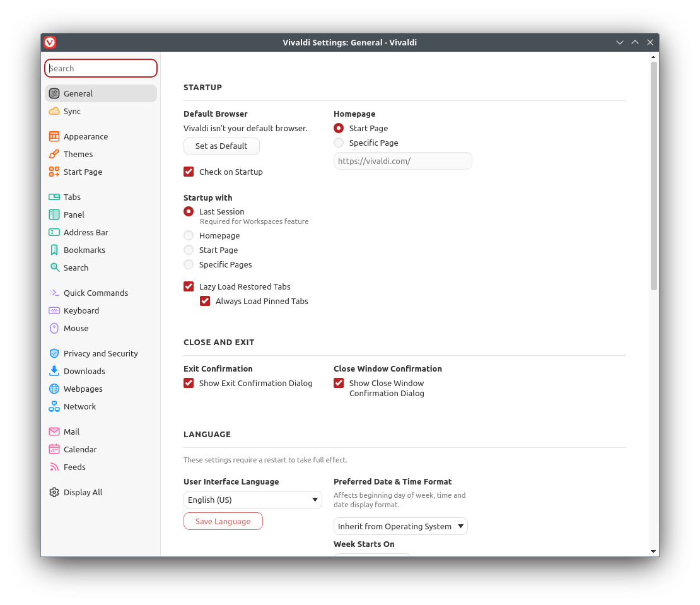Viewport: 700px width, 605px height.
Task: Click the Keyboard icon in sidebar
Action: pyautogui.click(x=54, y=310)
